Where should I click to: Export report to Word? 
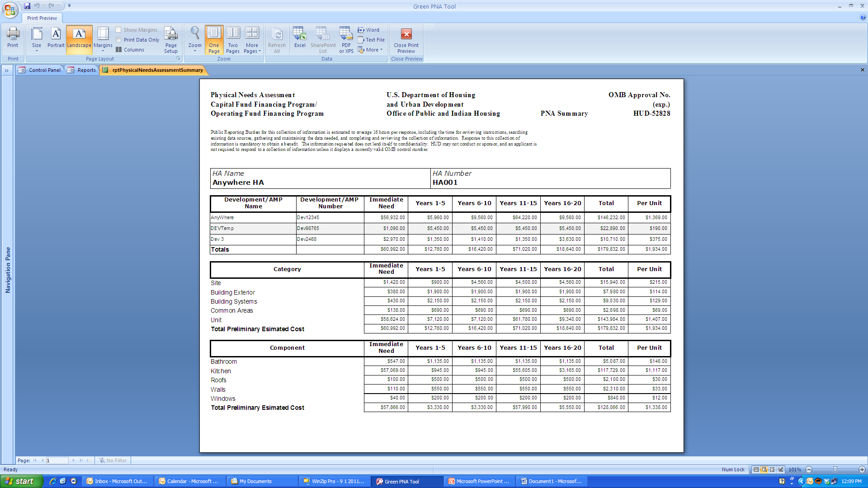(x=368, y=30)
